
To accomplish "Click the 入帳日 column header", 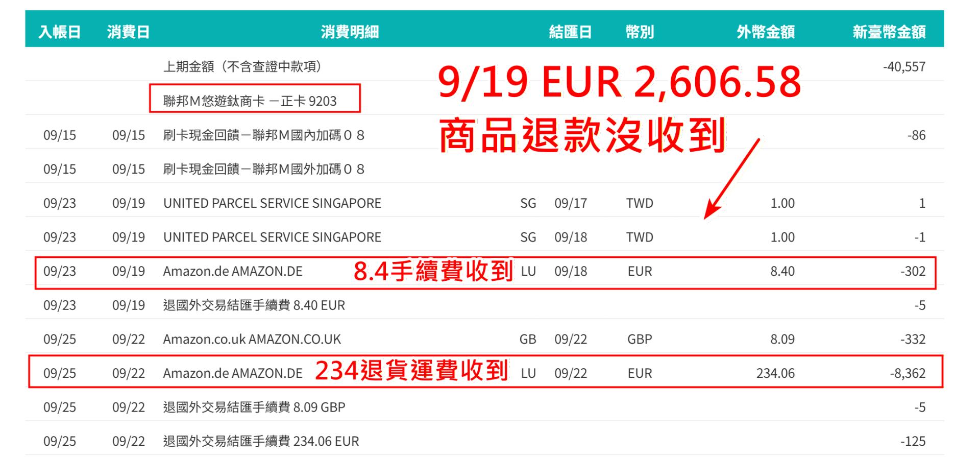I will [x=60, y=32].
